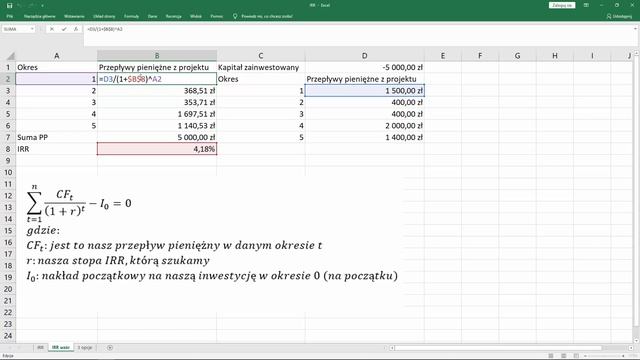The height and width of the screenshot is (360, 640).
Task: Click cell D1 with -5 000,00 zł
Action: click(x=364, y=67)
